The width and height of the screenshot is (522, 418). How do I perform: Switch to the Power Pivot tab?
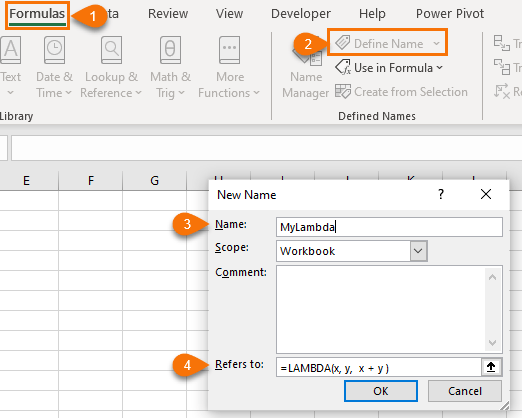pos(450,14)
